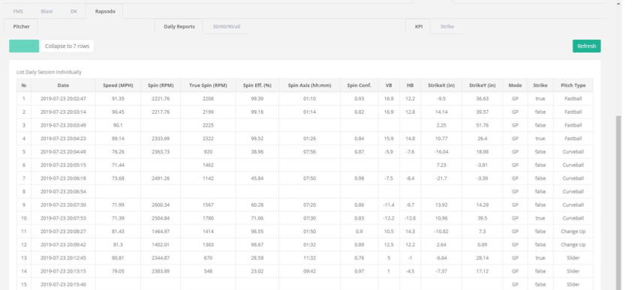Viewport: 644px width, 290px height.
Task: Click date cell 2019-07-23 20:15:40
Action: [63, 284]
